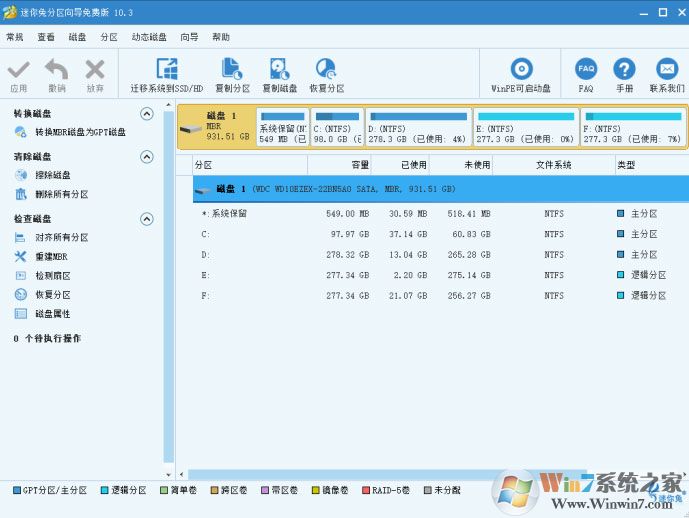
Task: Click Rebuild MBR (重建MBR) in the sidebar
Action: point(53,256)
